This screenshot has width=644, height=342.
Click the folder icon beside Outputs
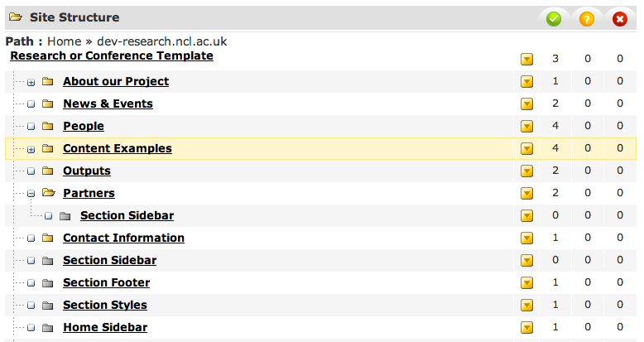[x=47, y=171]
